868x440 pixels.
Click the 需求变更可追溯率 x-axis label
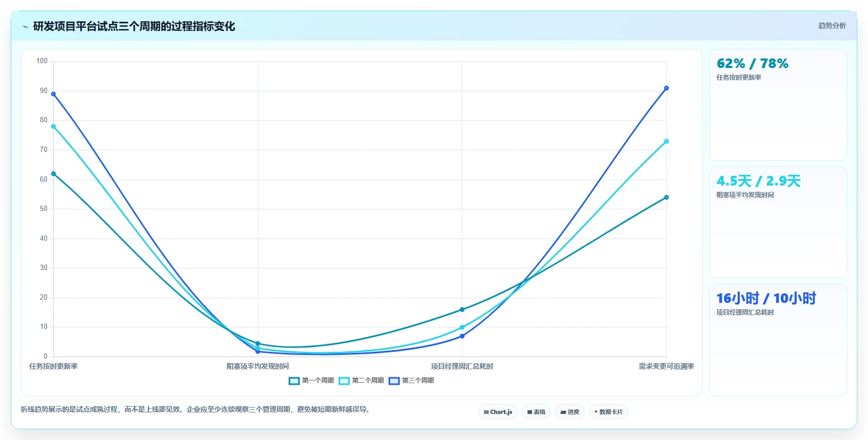pyautogui.click(x=667, y=366)
